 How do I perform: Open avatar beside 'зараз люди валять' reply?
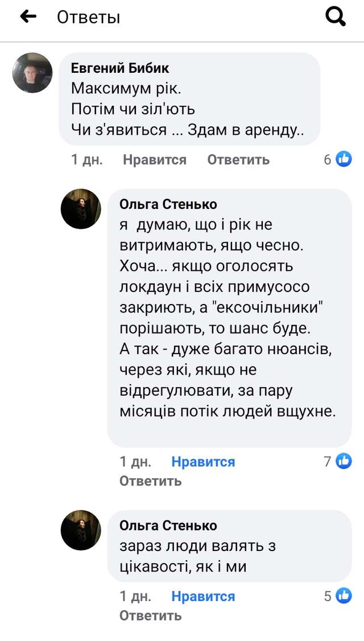pos(81,530)
